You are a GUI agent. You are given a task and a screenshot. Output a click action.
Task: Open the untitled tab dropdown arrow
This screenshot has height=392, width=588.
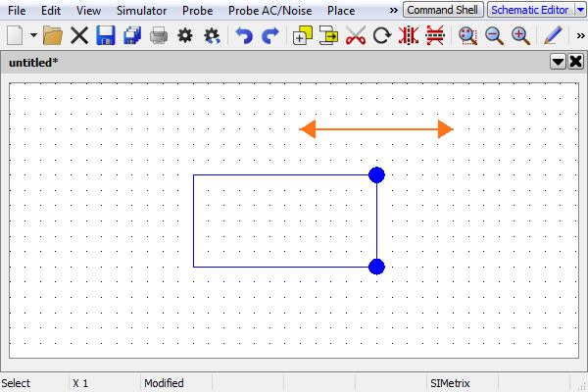click(558, 62)
